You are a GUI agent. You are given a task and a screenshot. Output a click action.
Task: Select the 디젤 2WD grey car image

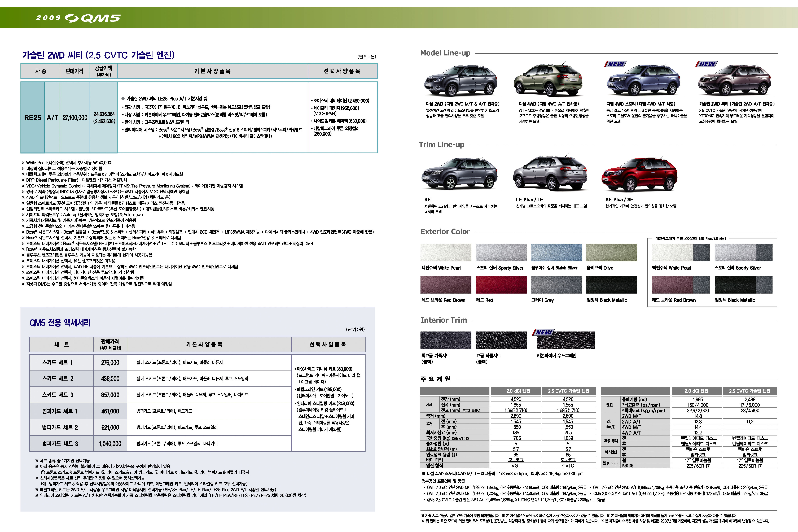[x=460, y=80]
